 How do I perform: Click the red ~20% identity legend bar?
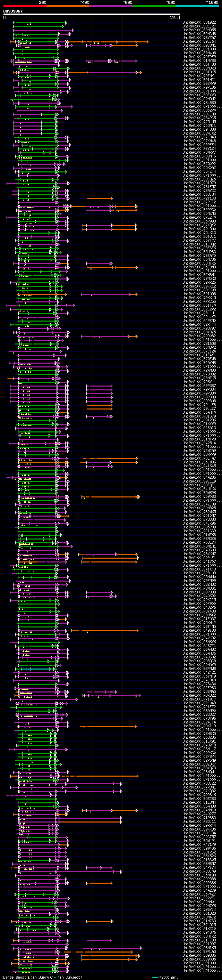tap(25, 6)
